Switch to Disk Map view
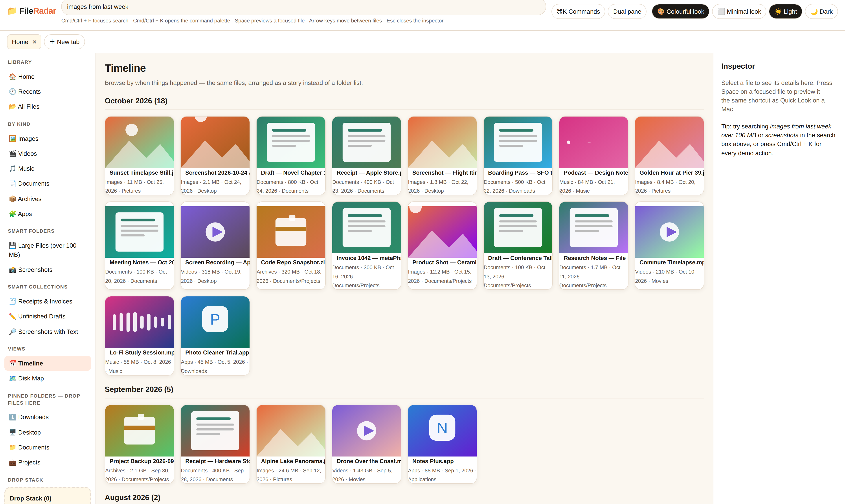 point(48,378)
